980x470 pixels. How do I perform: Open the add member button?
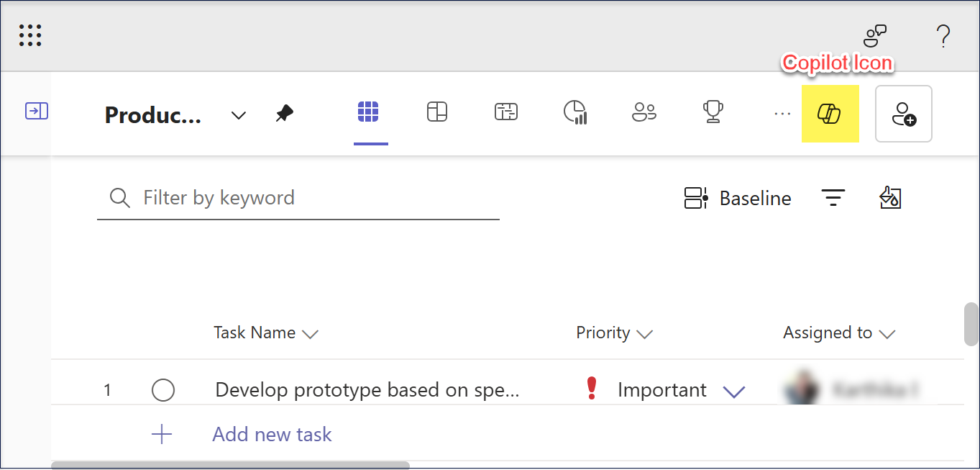point(904,114)
